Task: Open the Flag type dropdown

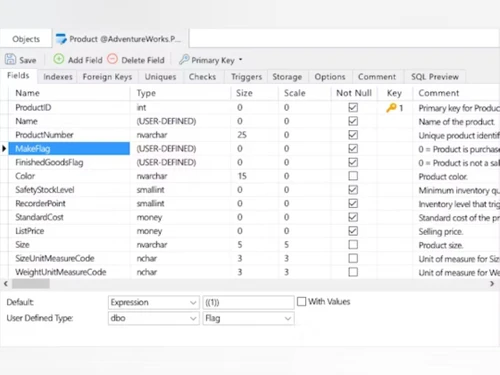Action: (248, 318)
